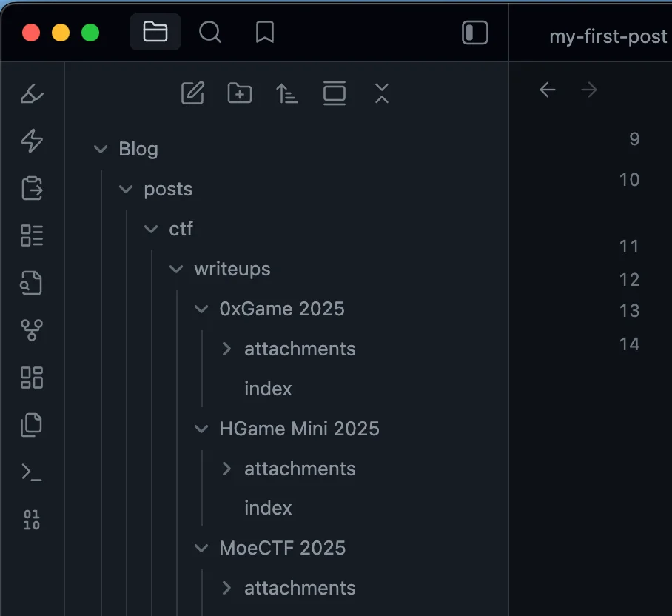Expand attachments under 0xGame 2025
This screenshot has width=672, height=616.
226,349
